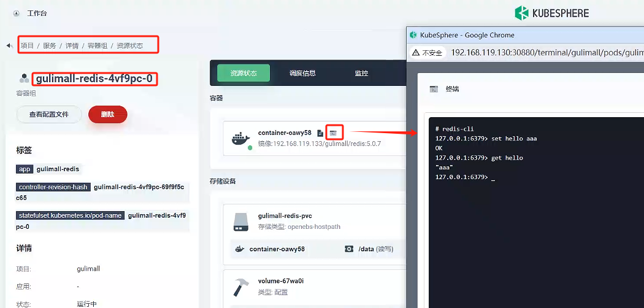This screenshot has height=308, width=644.
Task: Click the /data (读写) mount path
Action: click(376, 249)
